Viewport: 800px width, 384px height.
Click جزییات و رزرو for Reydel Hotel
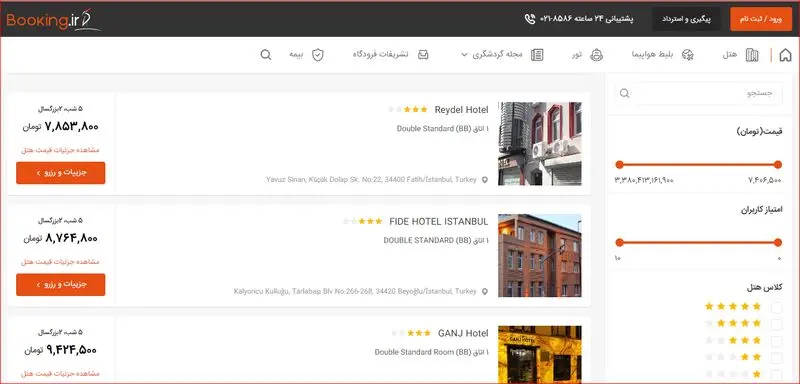[61, 173]
